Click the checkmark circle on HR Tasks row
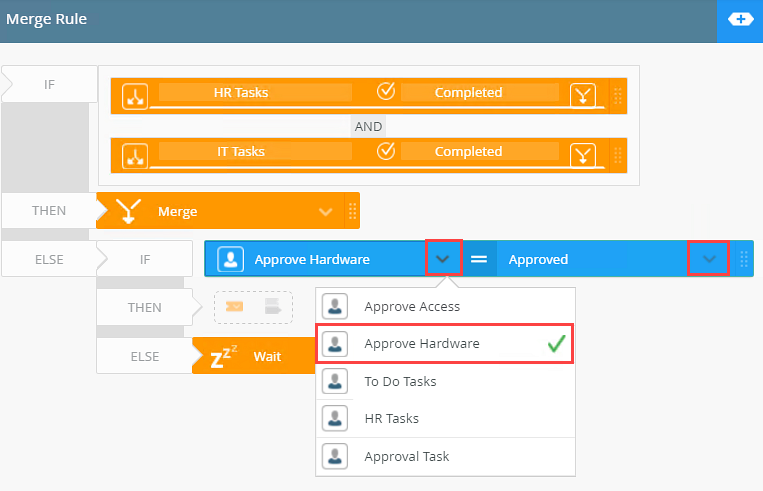The image size is (763, 491). pos(386,92)
